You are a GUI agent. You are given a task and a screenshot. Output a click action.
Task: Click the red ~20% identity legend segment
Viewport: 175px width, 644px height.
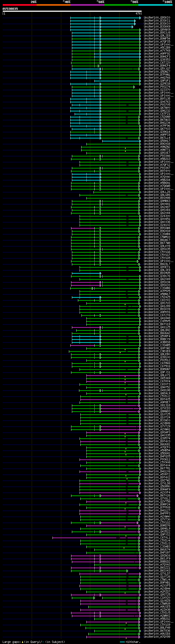pyautogui.click(x=20, y=5)
